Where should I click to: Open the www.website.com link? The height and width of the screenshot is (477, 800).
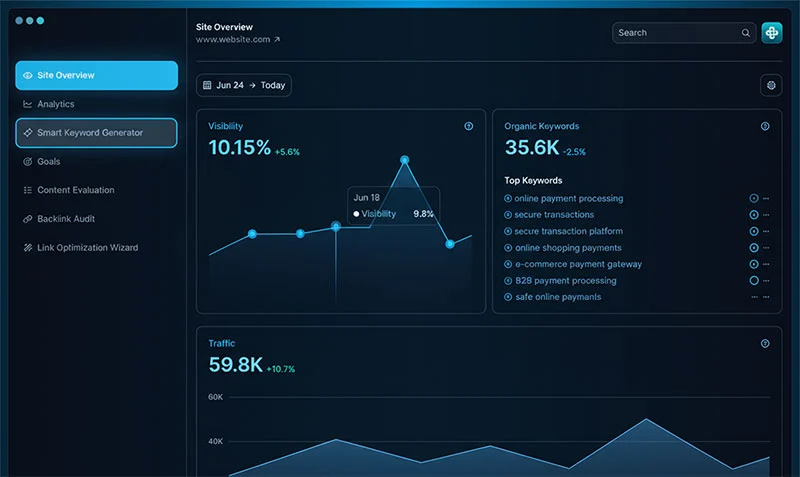[238, 40]
